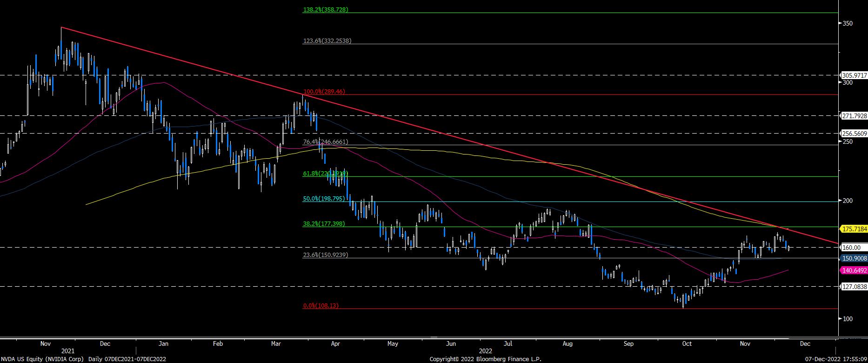Select the 0.0%(108.13) base level label

pos(320,306)
